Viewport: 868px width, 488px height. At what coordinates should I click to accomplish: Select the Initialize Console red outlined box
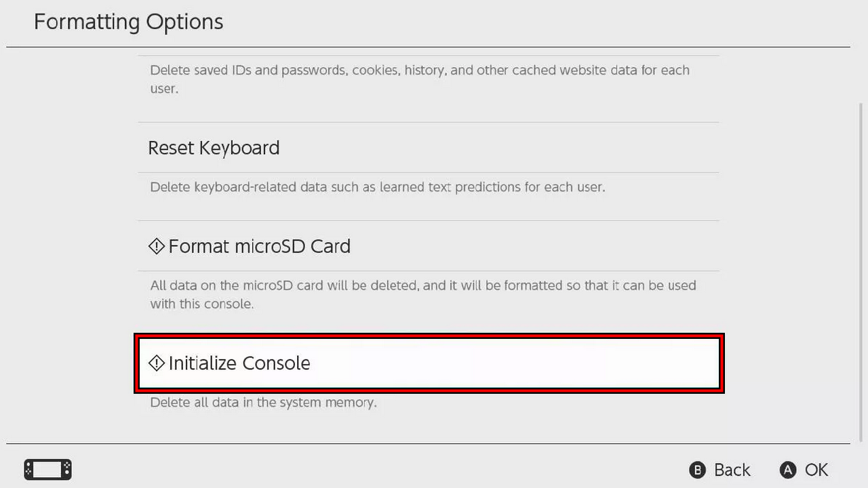click(429, 363)
